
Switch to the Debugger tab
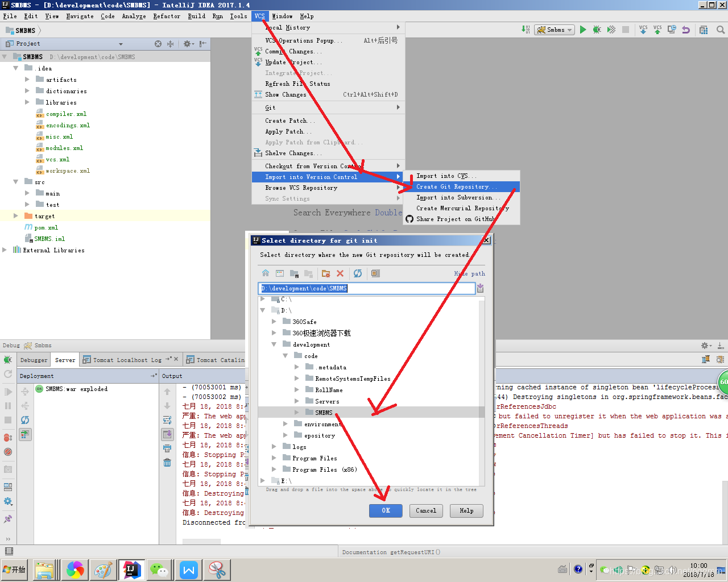point(34,360)
